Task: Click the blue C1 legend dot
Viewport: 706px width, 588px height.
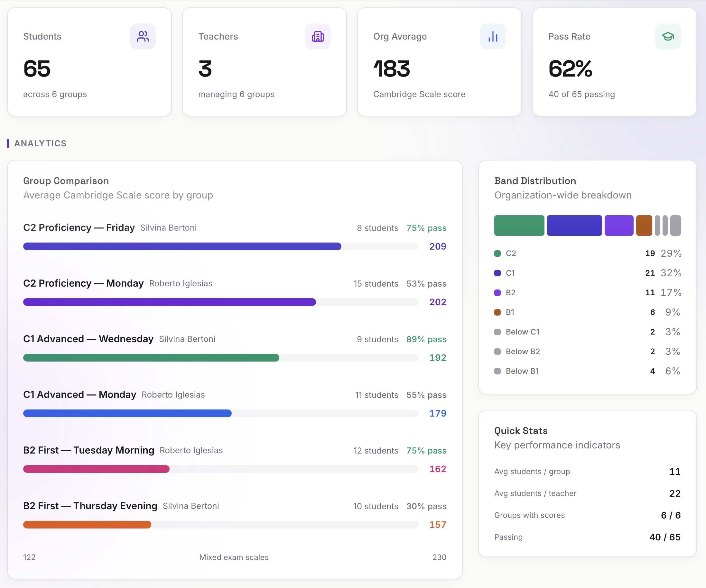Action: (497, 273)
